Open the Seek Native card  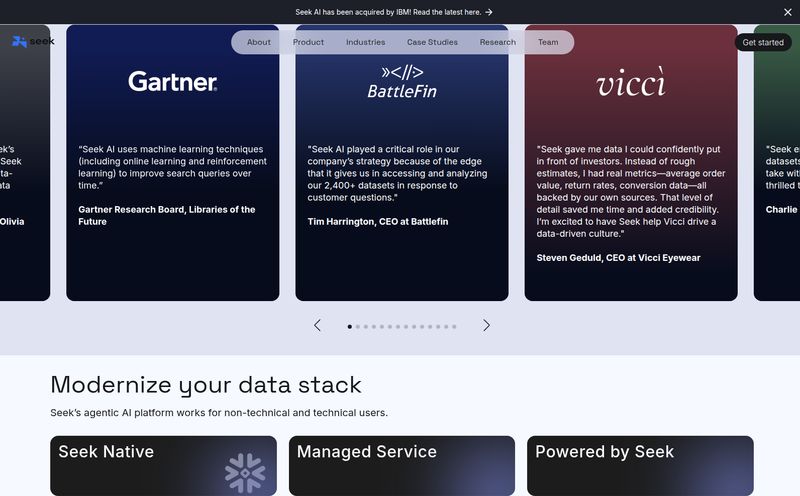[x=163, y=465]
